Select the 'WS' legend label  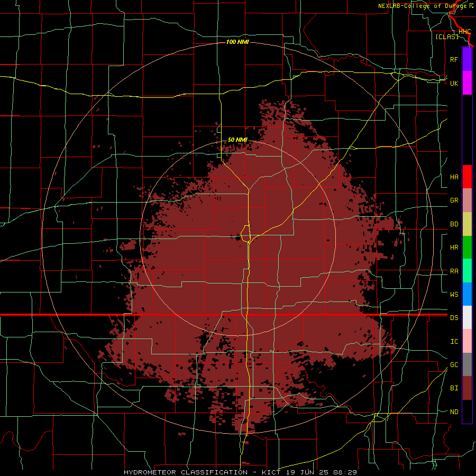(x=454, y=294)
